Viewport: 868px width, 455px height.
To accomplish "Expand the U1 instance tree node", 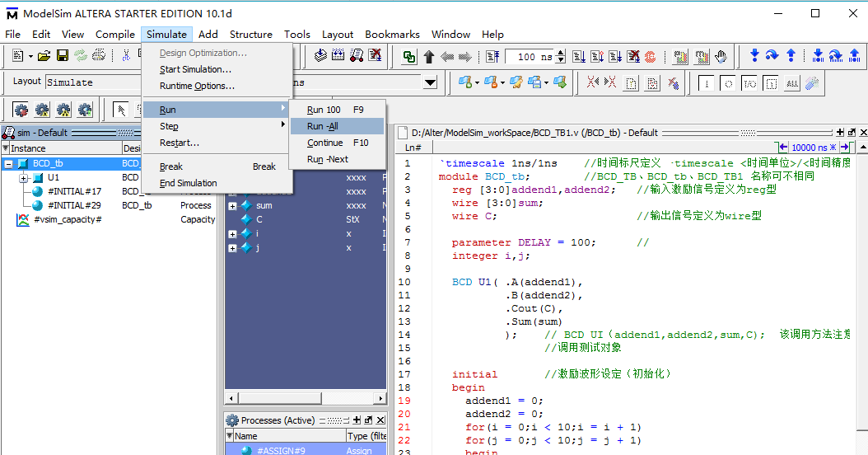I will (x=23, y=178).
